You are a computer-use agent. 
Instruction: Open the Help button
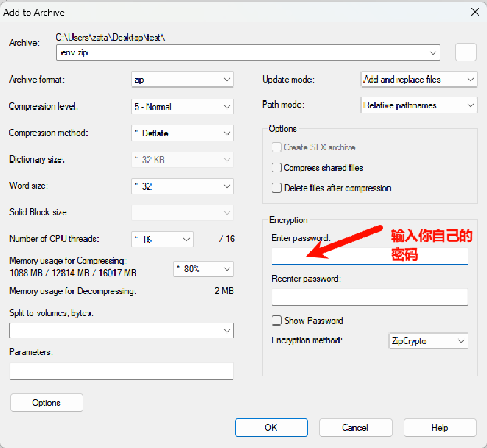(x=440, y=427)
